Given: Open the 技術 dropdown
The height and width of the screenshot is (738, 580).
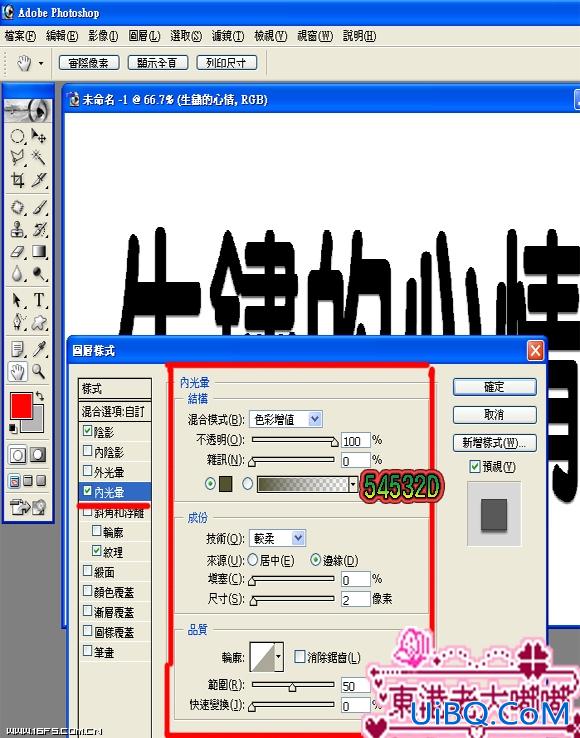Looking at the screenshot, I should [277, 538].
